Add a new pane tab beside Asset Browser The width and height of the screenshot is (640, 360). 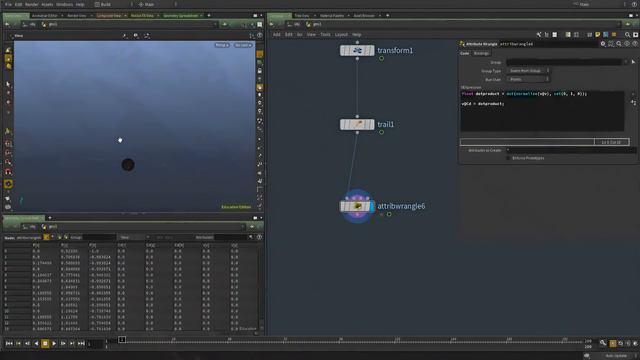click(387, 16)
